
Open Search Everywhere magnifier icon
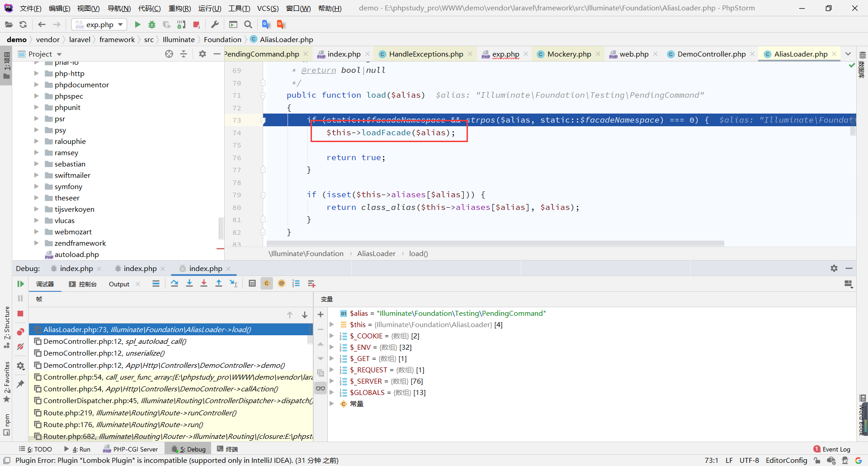[x=248, y=24]
